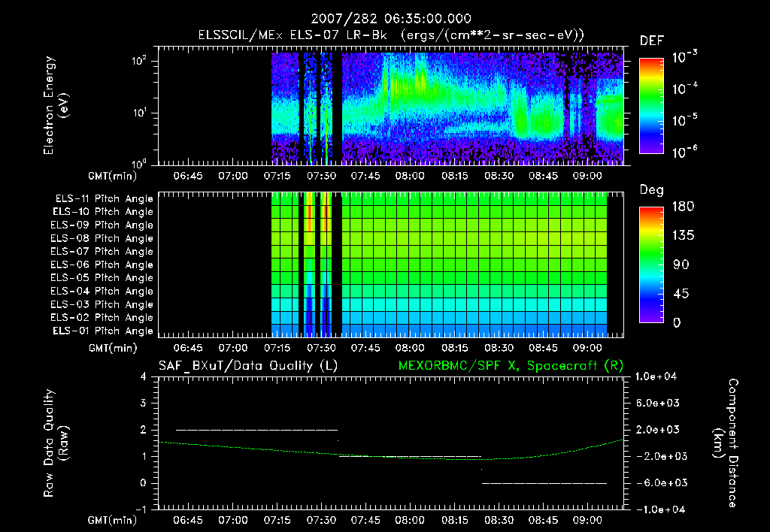Click the DEF color scale bar

(x=651, y=106)
